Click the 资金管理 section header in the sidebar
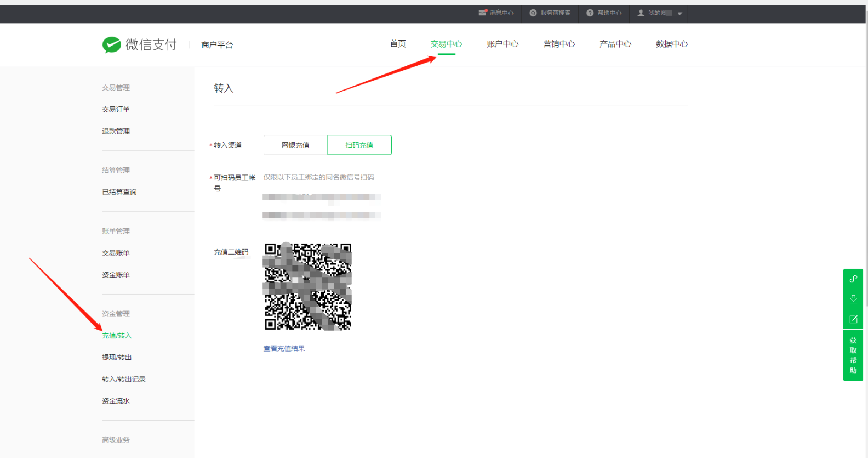The image size is (868, 458). click(x=116, y=314)
